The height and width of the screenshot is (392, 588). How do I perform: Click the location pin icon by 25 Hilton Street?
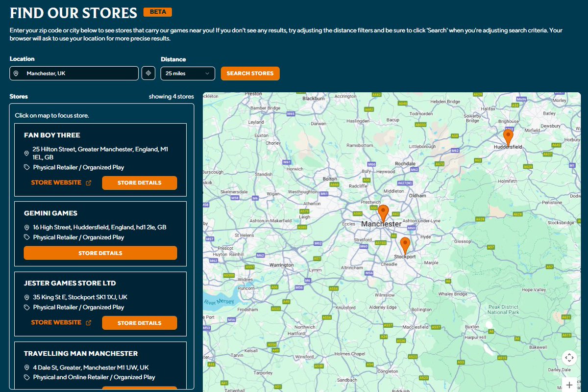(x=26, y=154)
